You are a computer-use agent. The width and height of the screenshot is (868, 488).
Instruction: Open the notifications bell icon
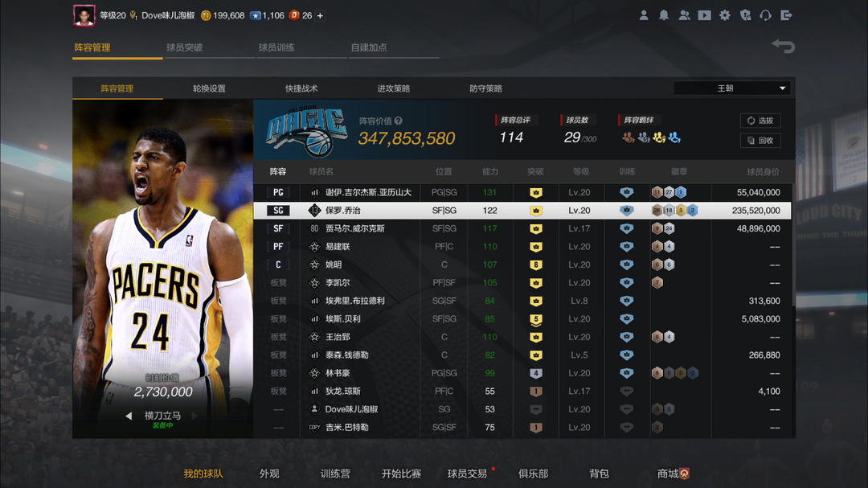coord(664,15)
